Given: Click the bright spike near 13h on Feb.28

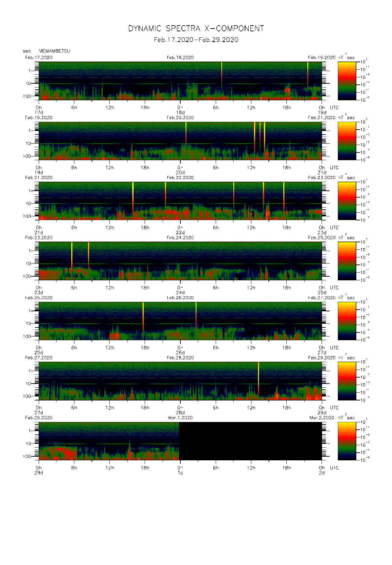Looking at the screenshot, I should pos(258,378).
